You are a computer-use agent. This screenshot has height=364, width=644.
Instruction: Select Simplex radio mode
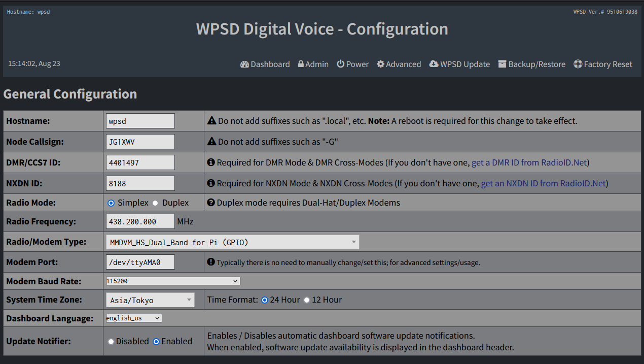pyautogui.click(x=111, y=203)
